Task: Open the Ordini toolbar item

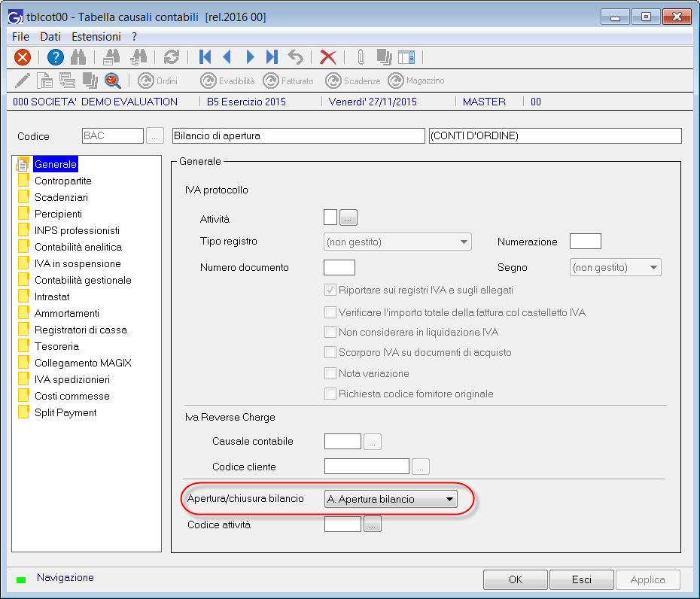Action: pos(157,81)
